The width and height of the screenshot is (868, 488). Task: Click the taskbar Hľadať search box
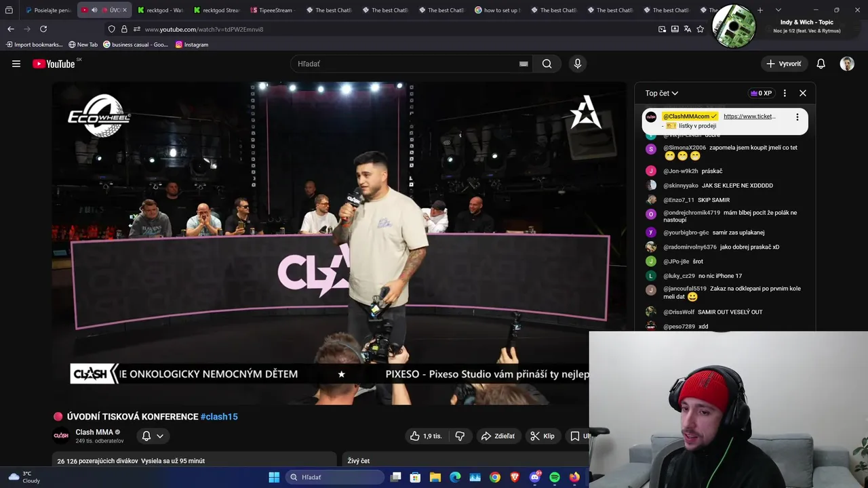335,477
